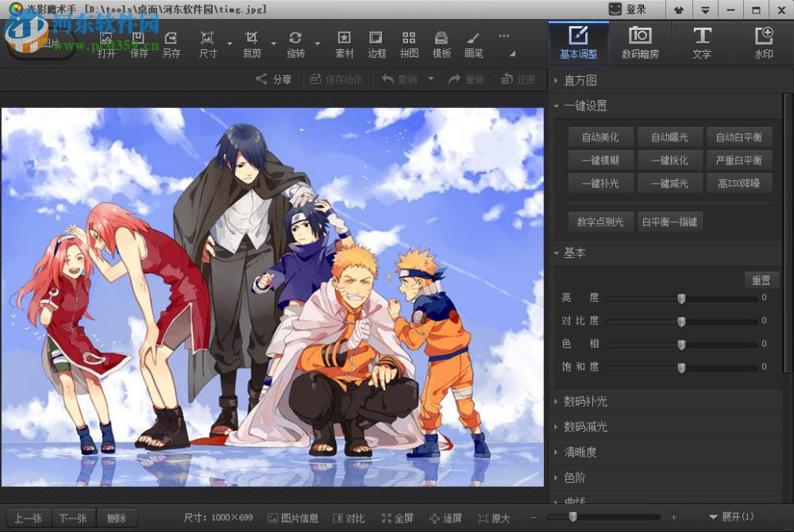The image size is (794, 532).
Task: Open title bar dropdown menu icon
Action: [x=705, y=10]
